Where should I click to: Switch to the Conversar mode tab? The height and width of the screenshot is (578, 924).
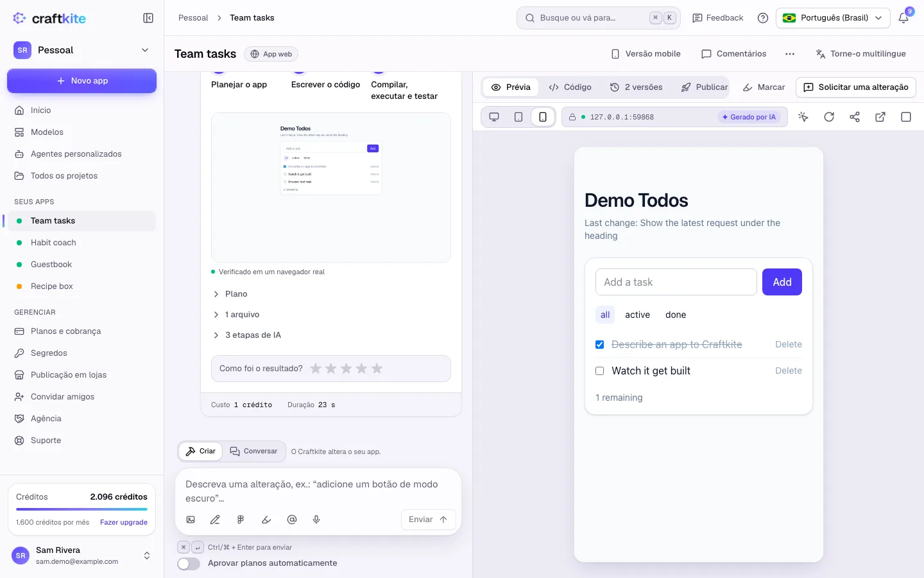[x=254, y=451]
